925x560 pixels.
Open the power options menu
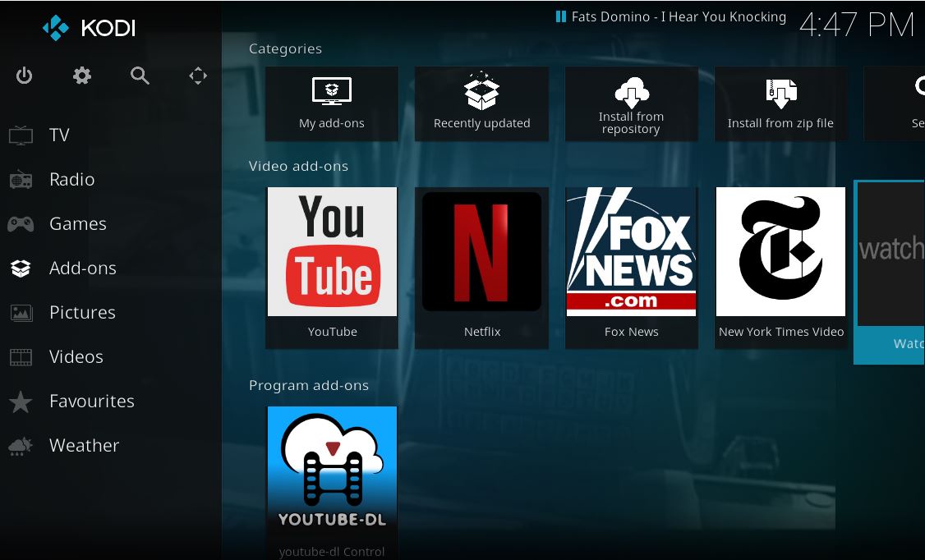pos(24,76)
